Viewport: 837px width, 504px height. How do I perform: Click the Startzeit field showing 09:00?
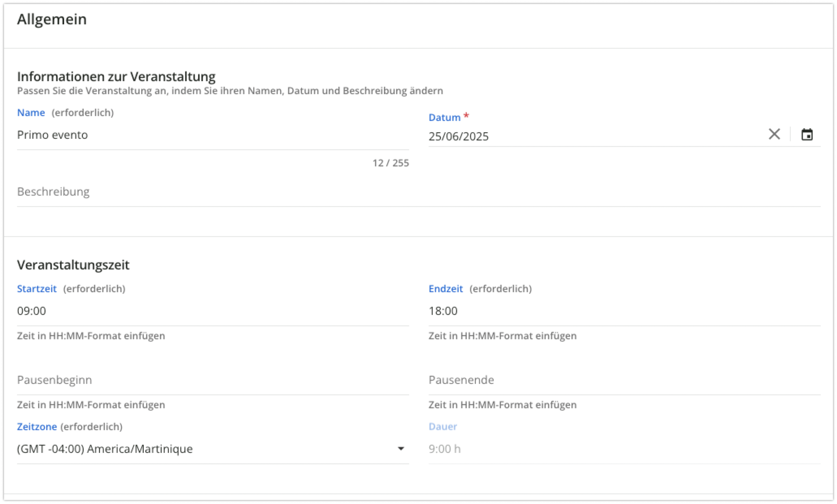click(x=213, y=311)
